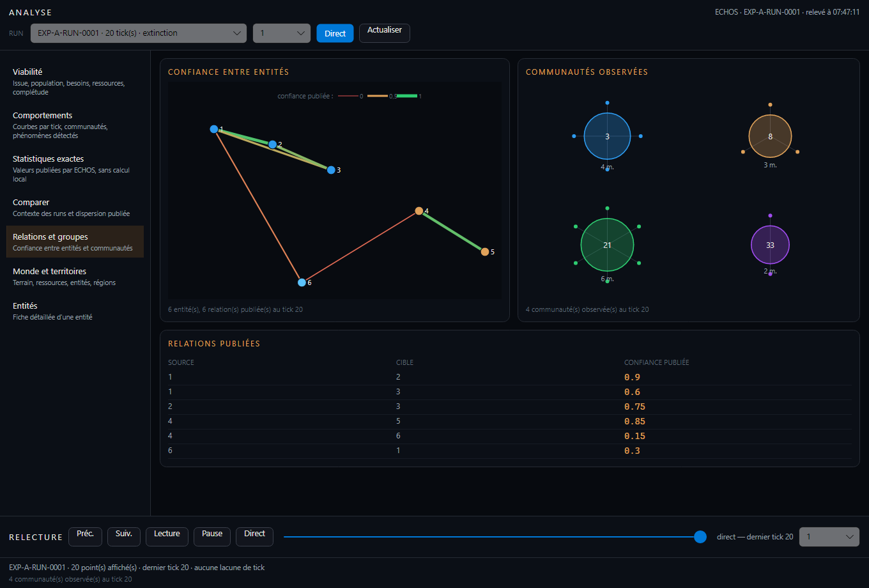Viewport: 869px width, 588px height.
Task: Switch to Statistiques exactes
Action: (x=75, y=168)
